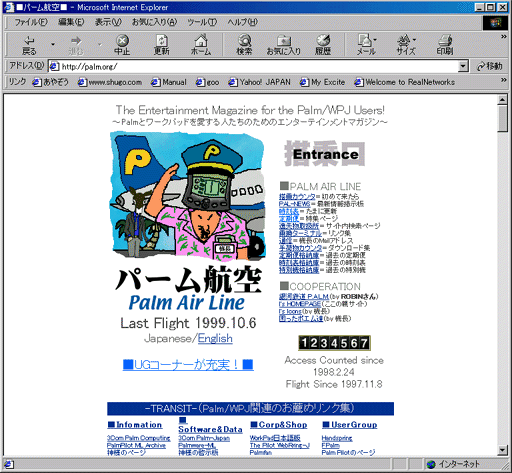The width and height of the screenshot is (512, 473).
Task: Open the Handspring link
Action: [x=337, y=438]
